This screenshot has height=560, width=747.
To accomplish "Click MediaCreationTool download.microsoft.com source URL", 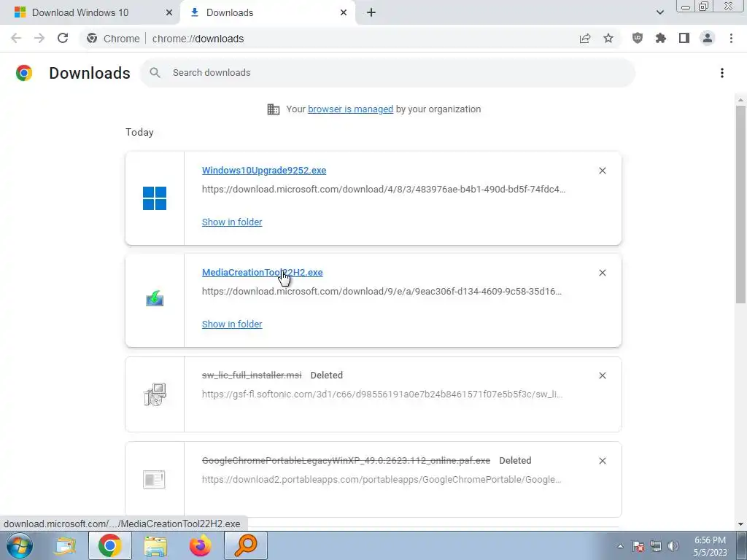I will (x=382, y=291).
